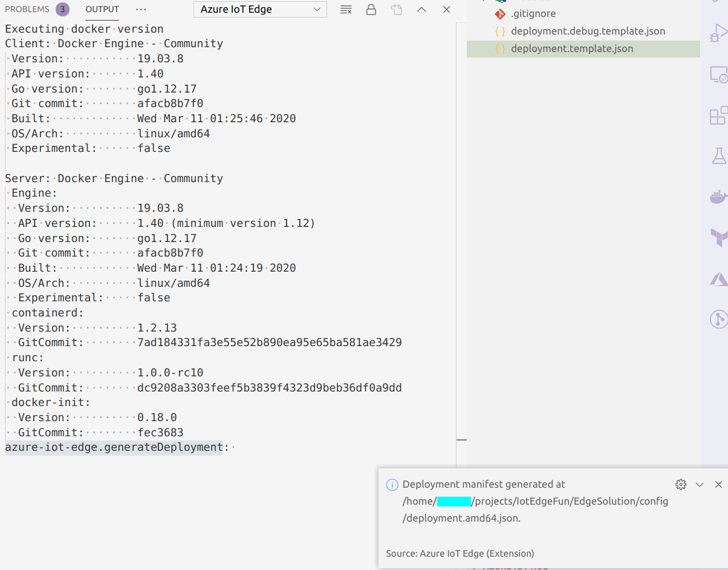Screen dimensions: 728x570
Task: Open the Testing flask view
Action: [x=718, y=156]
